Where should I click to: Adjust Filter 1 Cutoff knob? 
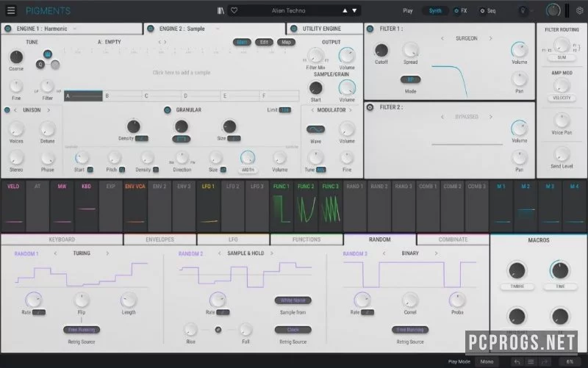tap(381, 50)
